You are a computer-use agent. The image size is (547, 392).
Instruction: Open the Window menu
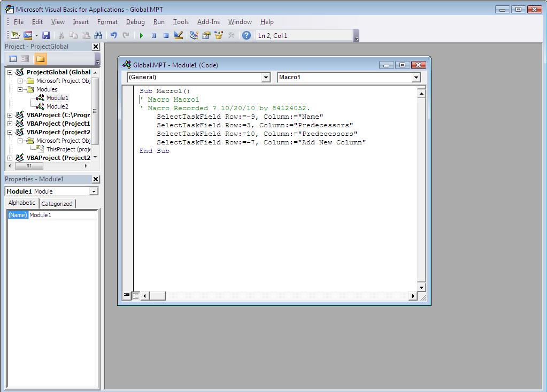tap(240, 22)
